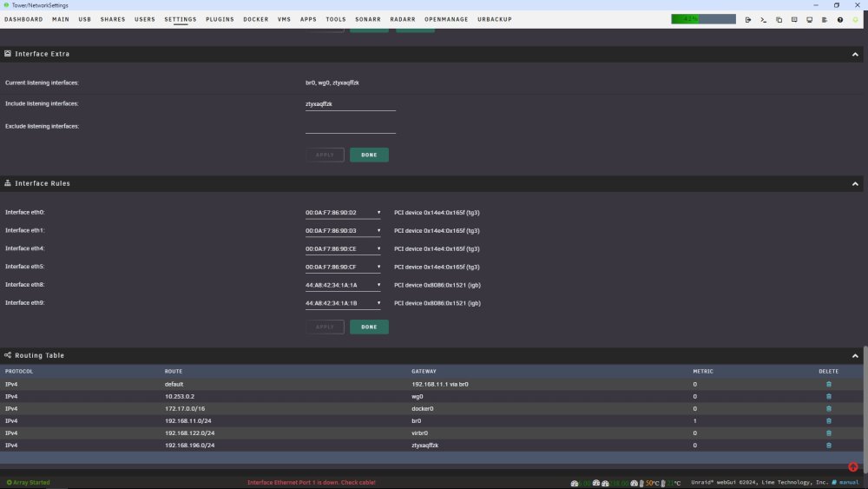This screenshot has height=489, width=868.
Task: Open the Interface eth5 MAC address dropdown
Action: click(343, 267)
